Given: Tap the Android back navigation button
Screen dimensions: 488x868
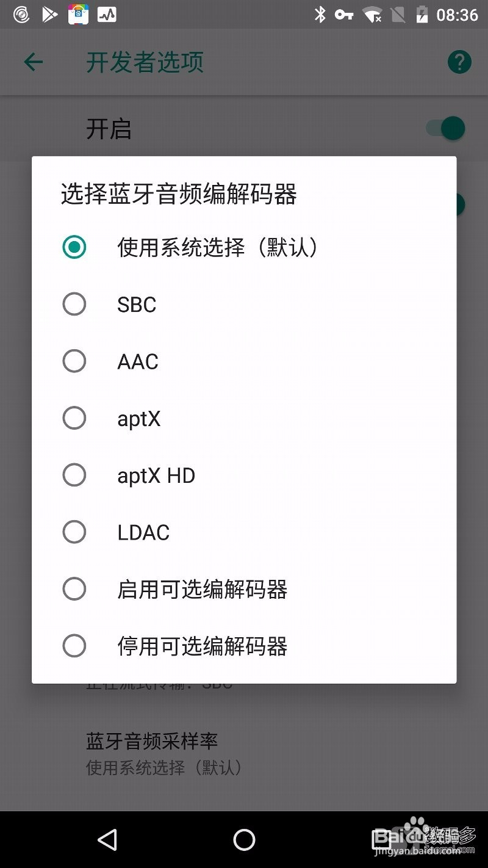Looking at the screenshot, I should (108, 840).
